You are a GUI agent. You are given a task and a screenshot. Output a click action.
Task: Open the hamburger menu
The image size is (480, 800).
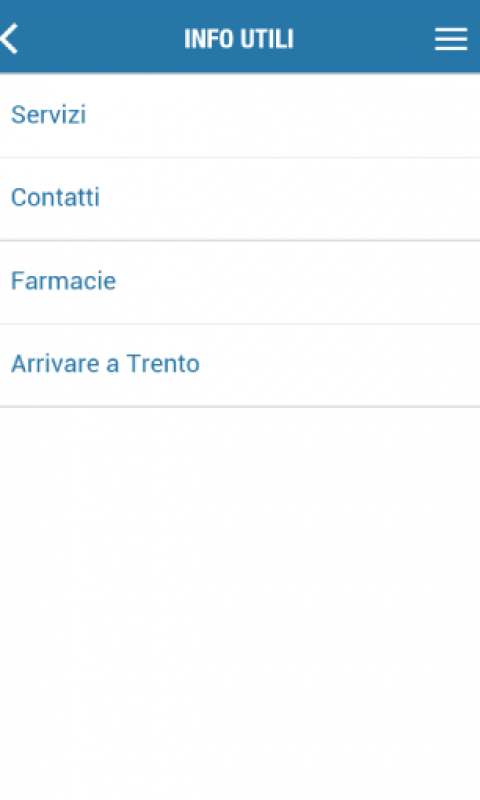(451, 39)
